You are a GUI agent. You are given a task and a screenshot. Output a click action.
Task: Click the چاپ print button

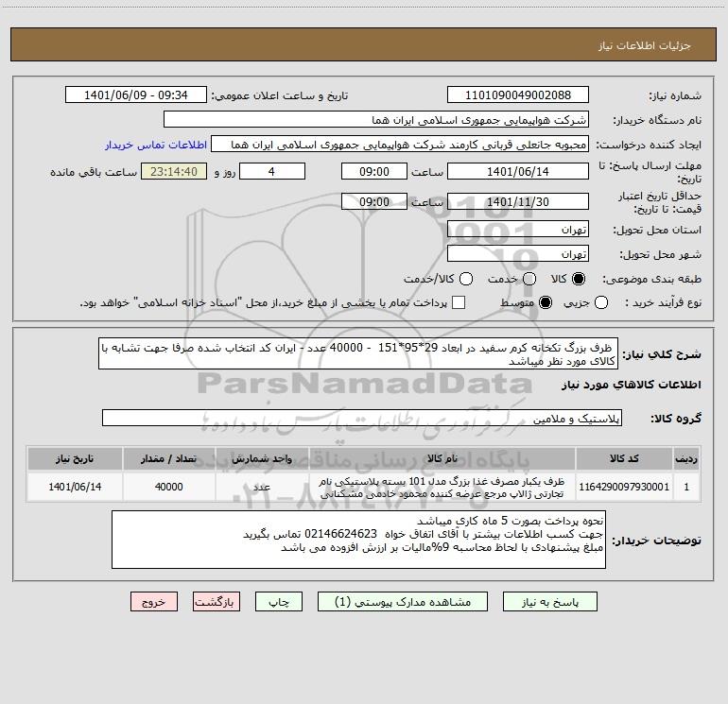tap(279, 601)
